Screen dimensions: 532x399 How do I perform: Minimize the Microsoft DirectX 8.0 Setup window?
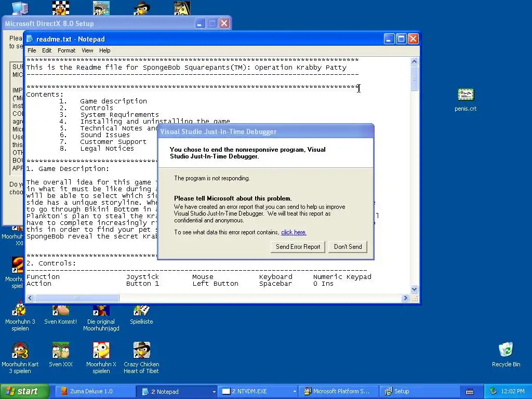(199, 23)
